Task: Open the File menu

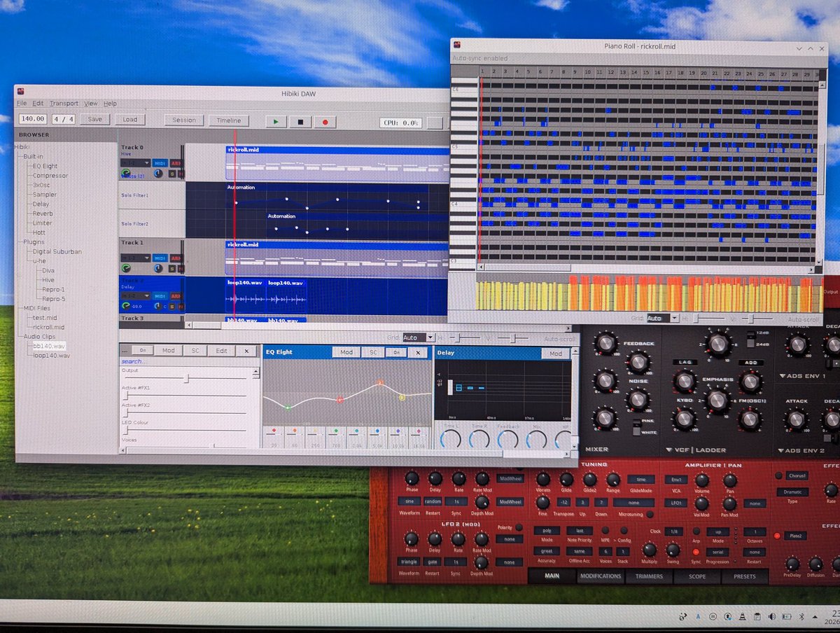Action: [22, 103]
